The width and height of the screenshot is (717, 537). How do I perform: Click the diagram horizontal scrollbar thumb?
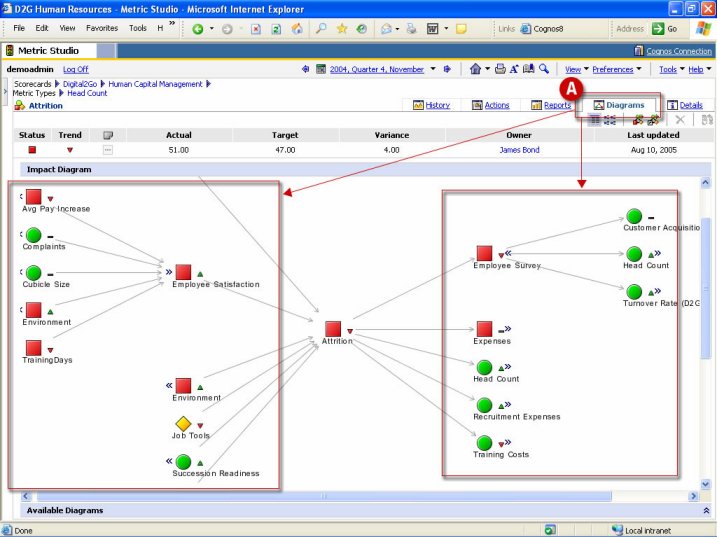pyautogui.click(x=324, y=496)
